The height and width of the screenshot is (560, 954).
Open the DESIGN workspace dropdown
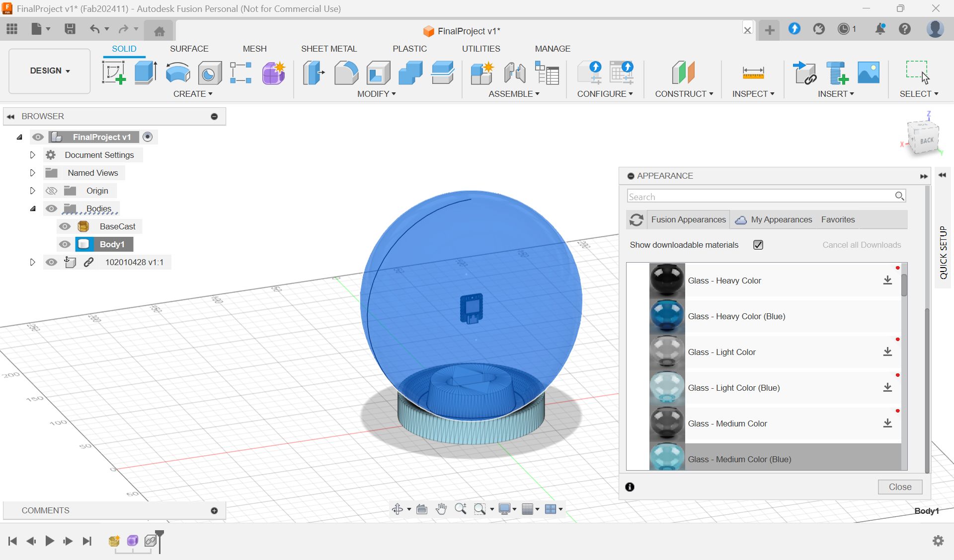pyautogui.click(x=50, y=71)
